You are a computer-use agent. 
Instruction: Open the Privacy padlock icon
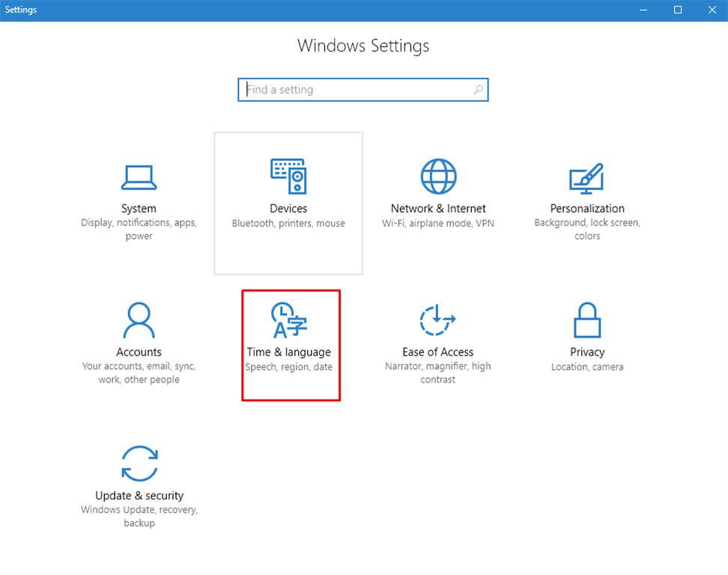[587, 320]
